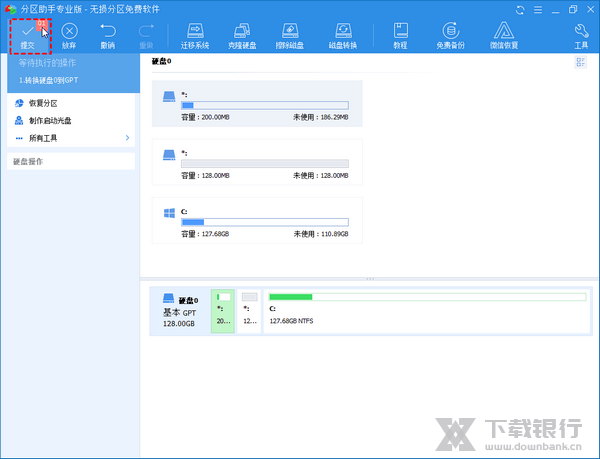The height and width of the screenshot is (459, 600).
Task: Select the C: 127.68GB NTFS disk map block
Action: (x=427, y=311)
